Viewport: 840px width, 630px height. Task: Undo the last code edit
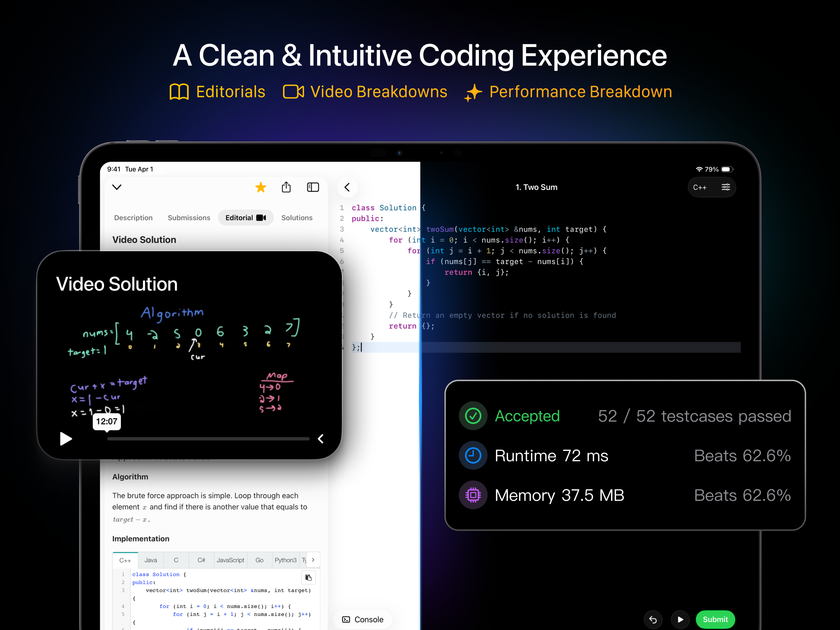coord(653,619)
